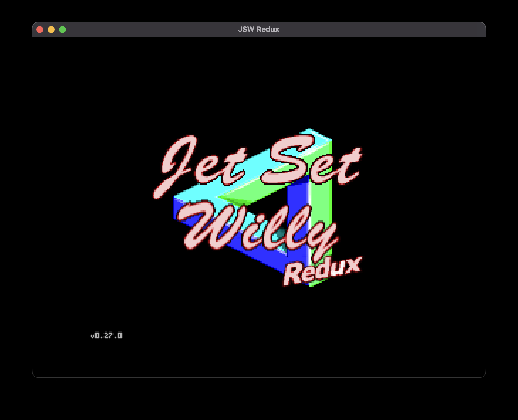Click the red close window button
518x420 pixels.
click(x=40, y=30)
